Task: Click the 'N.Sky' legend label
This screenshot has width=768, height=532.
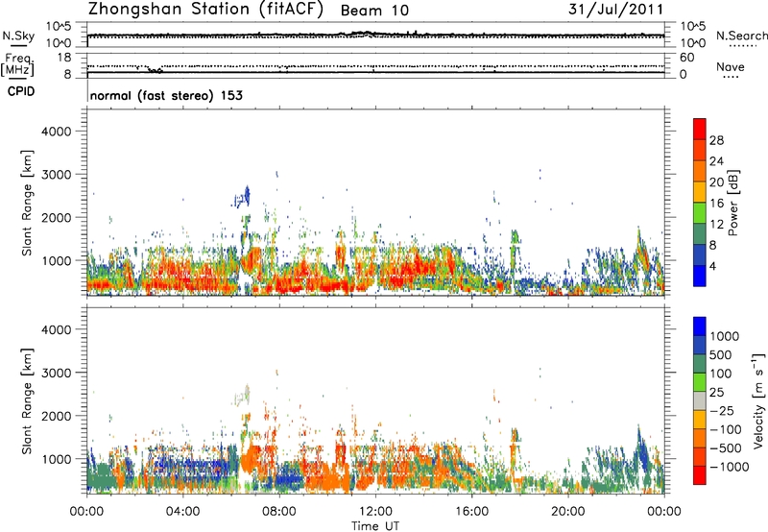Action: (x=18, y=36)
